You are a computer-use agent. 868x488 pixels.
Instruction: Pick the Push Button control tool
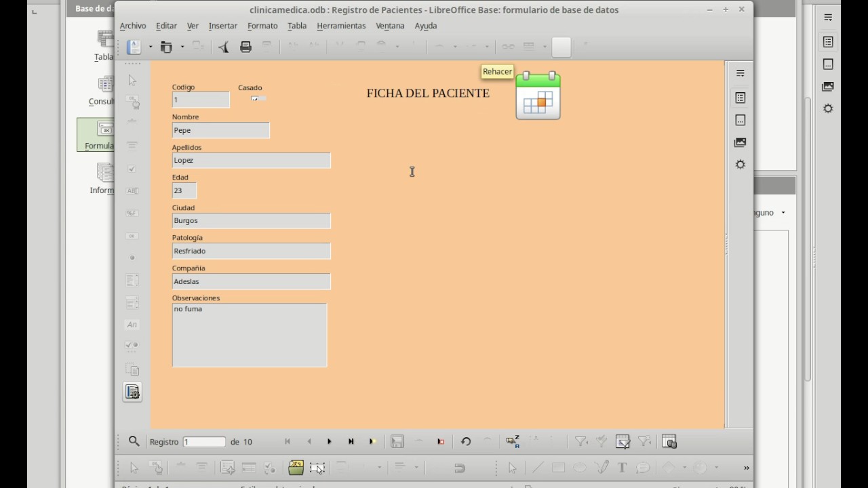[x=132, y=236]
